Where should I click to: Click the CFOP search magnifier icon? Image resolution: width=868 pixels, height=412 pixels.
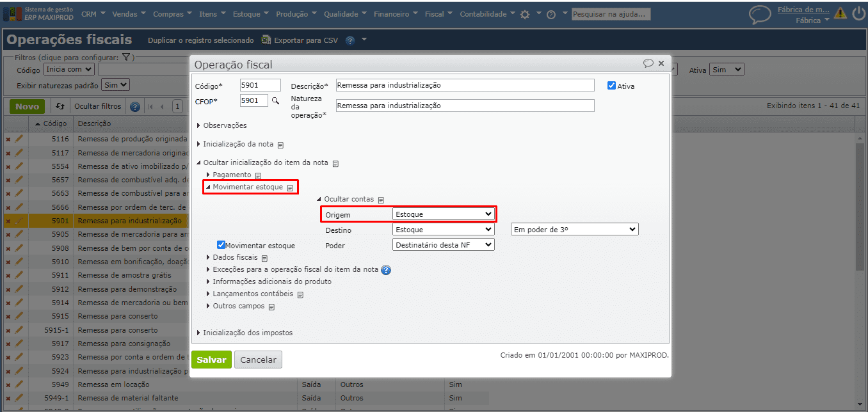(x=276, y=100)
